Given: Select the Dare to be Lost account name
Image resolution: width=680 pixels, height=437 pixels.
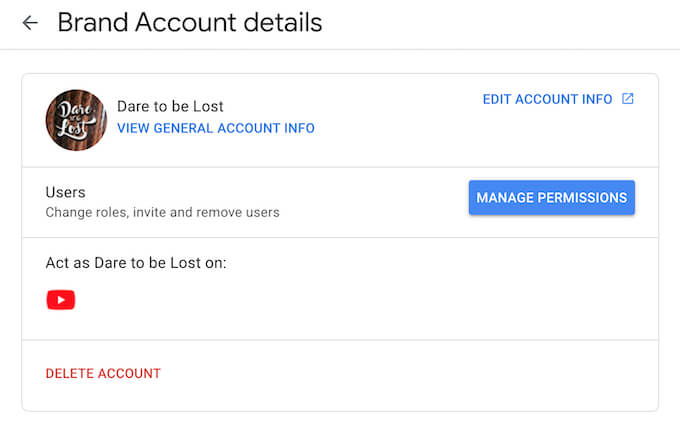Looking at the screenshot, I should (170, 106).
